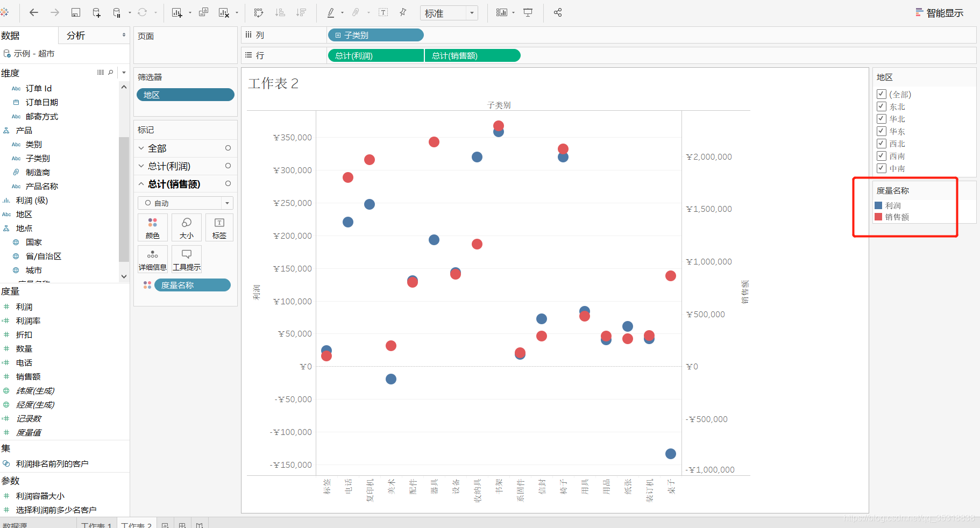Toggle the 中南 region checkbox

pyautogui.click(x=881, y=168)
